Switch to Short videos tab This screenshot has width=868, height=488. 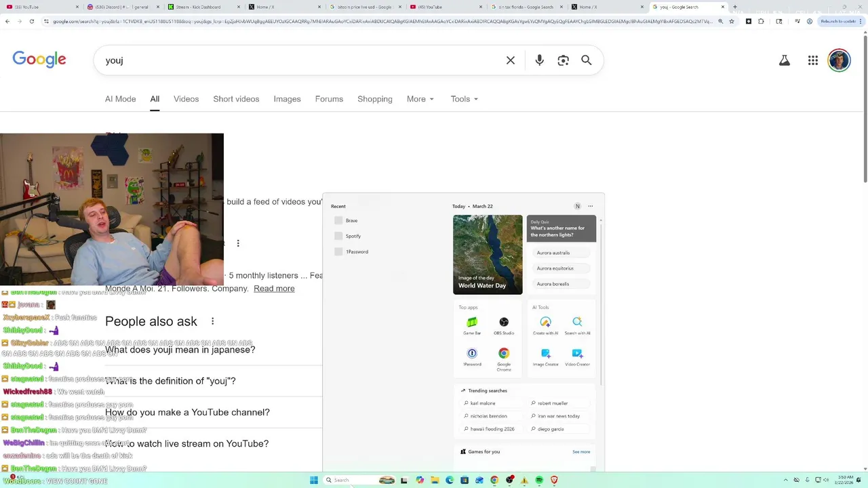coord(236,99)
